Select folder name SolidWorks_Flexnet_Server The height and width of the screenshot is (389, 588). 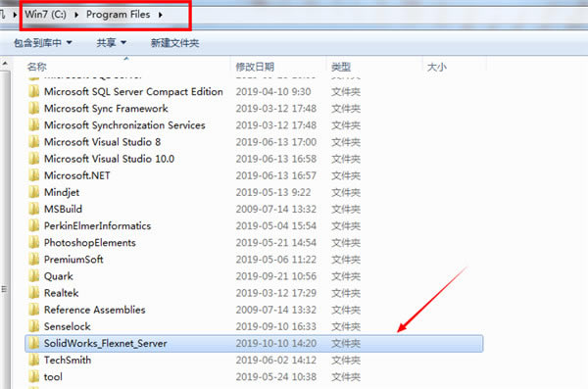(x=106, y=343)
